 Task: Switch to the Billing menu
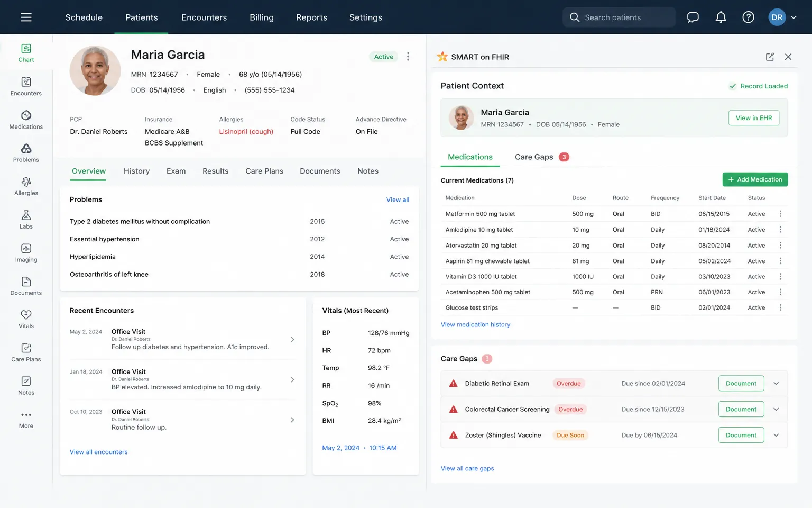[x=262, y=17]
